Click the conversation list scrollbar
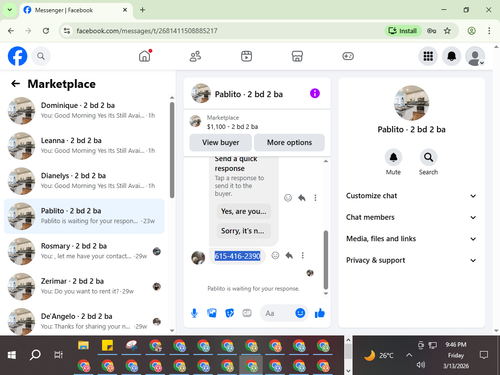This screenshot has width=500, height=375. (x=172, y=150)
